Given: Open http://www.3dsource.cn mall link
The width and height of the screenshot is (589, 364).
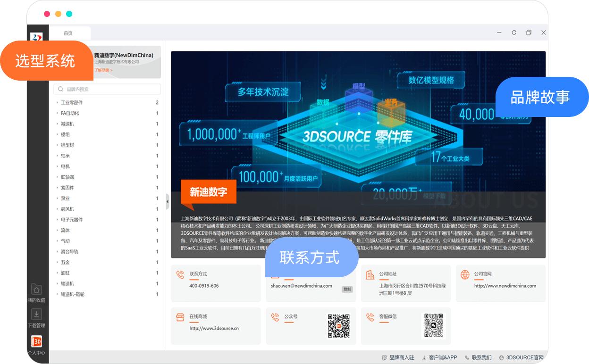Looking at the screenshot, I should (x=214, y=328).
